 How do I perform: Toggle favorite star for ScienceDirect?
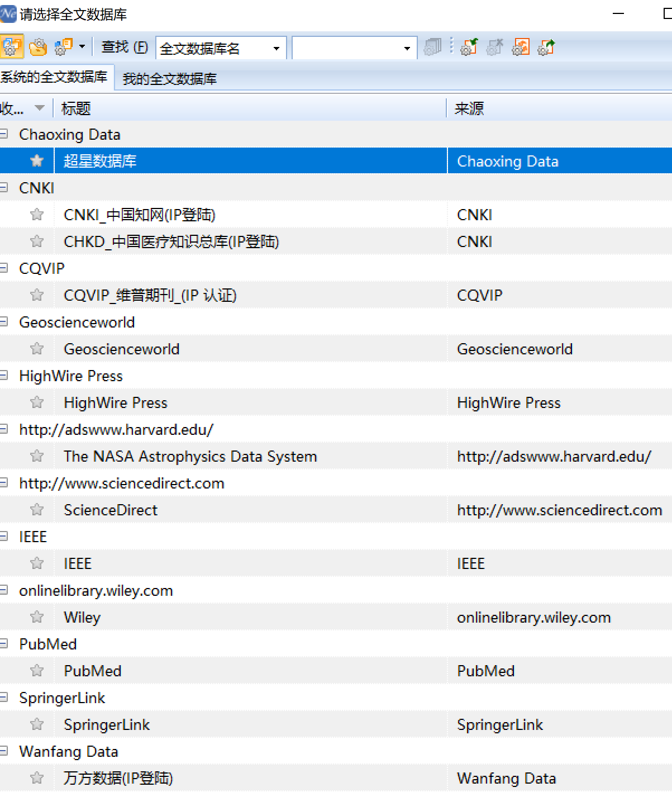click(x=37, y=510)
